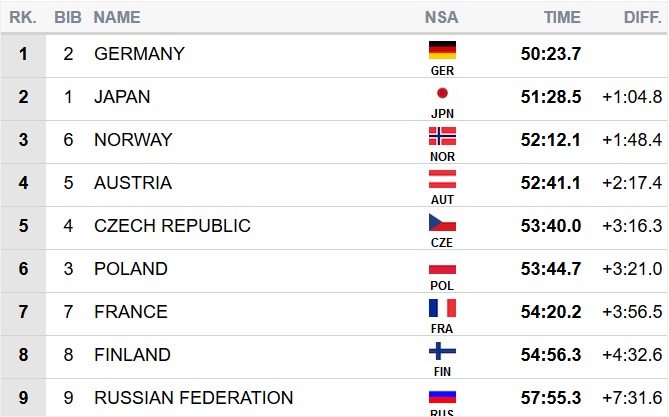
Task: Click the Poland flag icon
Action: click(x=442, y=265)
